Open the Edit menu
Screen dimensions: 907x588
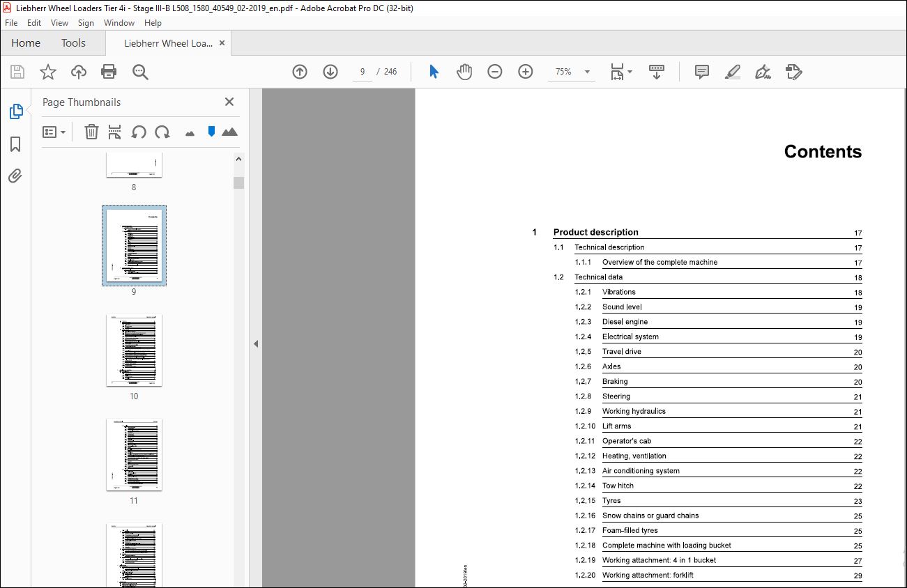(x=34, y=23)
